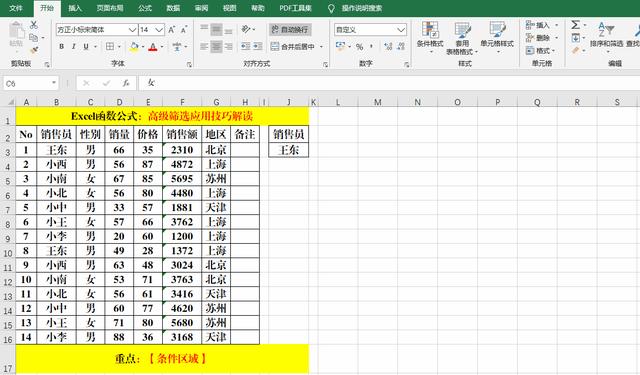Toggle 自动换行 wrap text

pos(290,29)
